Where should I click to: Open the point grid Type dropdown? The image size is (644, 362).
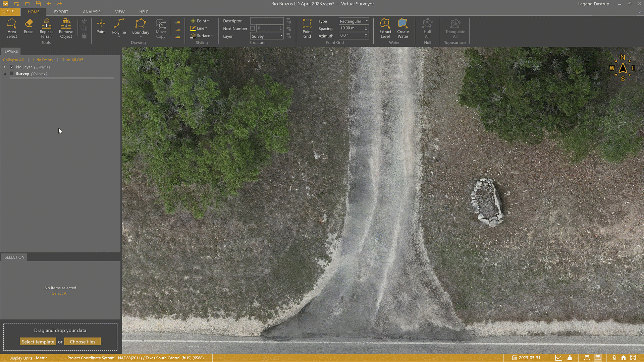click(x=366, y=21)
